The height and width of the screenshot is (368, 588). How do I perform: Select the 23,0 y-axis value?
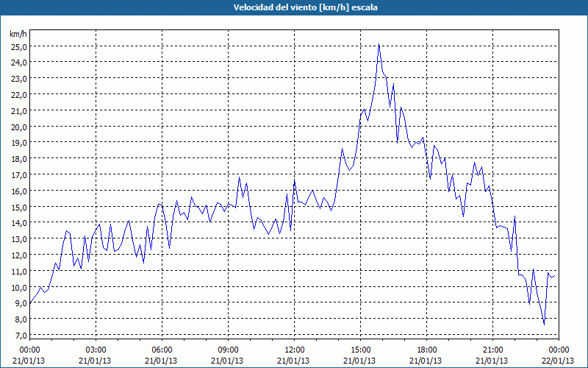tap(20, 79)
